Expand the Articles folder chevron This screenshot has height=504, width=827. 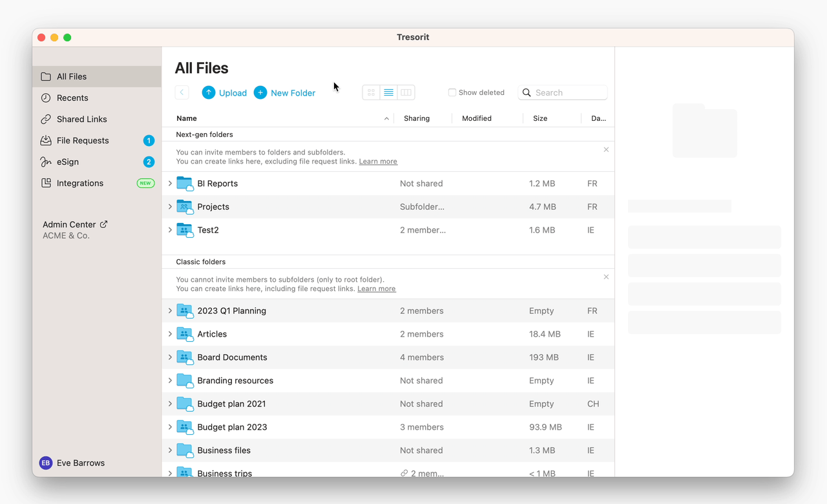coord(170,334)
